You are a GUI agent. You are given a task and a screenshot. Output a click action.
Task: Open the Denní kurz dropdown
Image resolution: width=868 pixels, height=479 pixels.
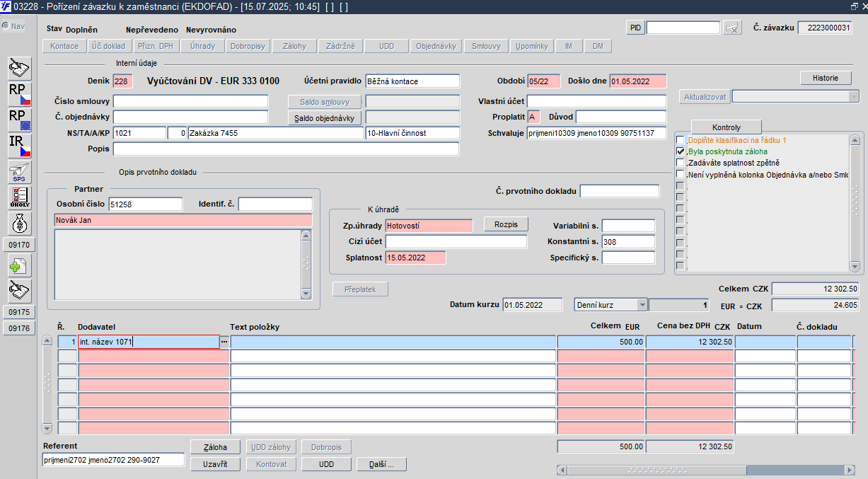tap(642, 305)
